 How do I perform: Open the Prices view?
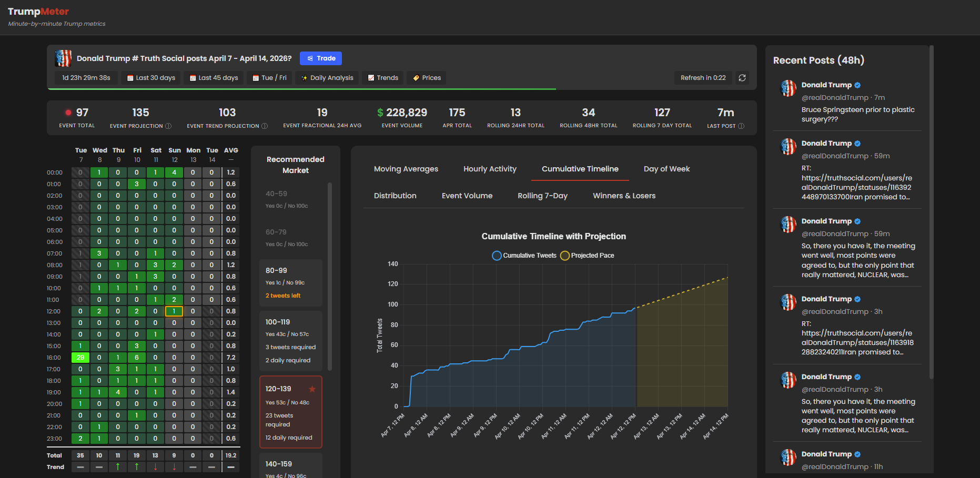tap(427, 78)
